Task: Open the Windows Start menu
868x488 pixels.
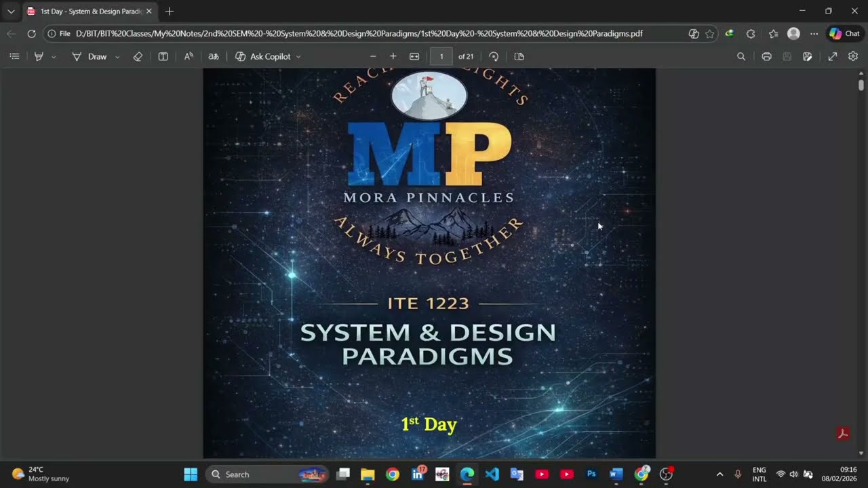Action: [x=191, y=474]
